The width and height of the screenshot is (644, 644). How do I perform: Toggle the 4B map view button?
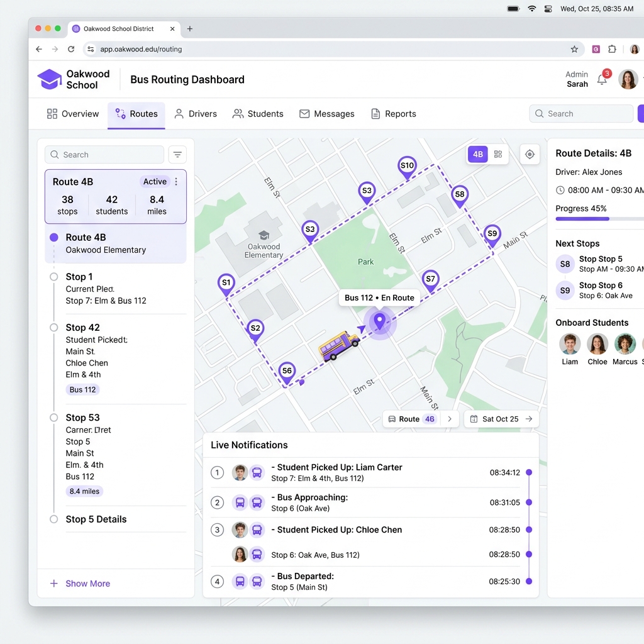[478, 154]
